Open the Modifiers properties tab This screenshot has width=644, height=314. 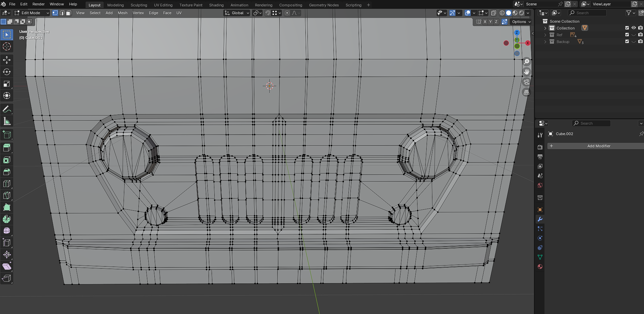point(540,219)
